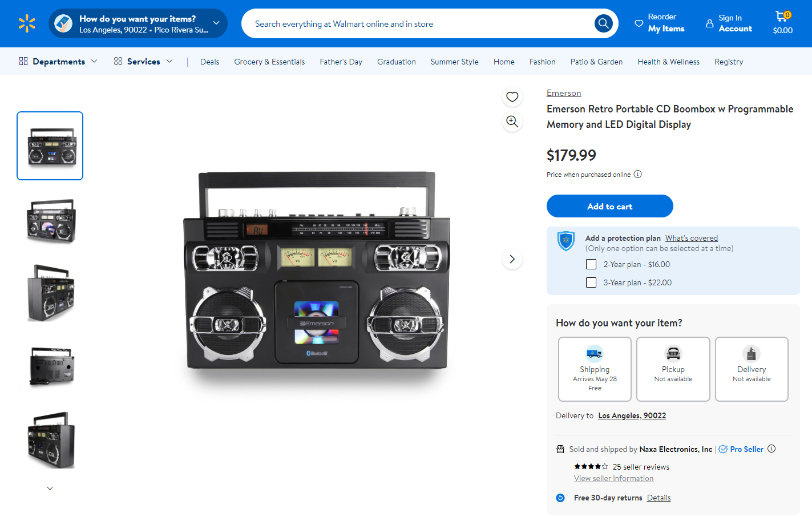The width and height of the screenshot is (812, 517).
Task: Open the shopping cart icon
Action: pos(782,17)
